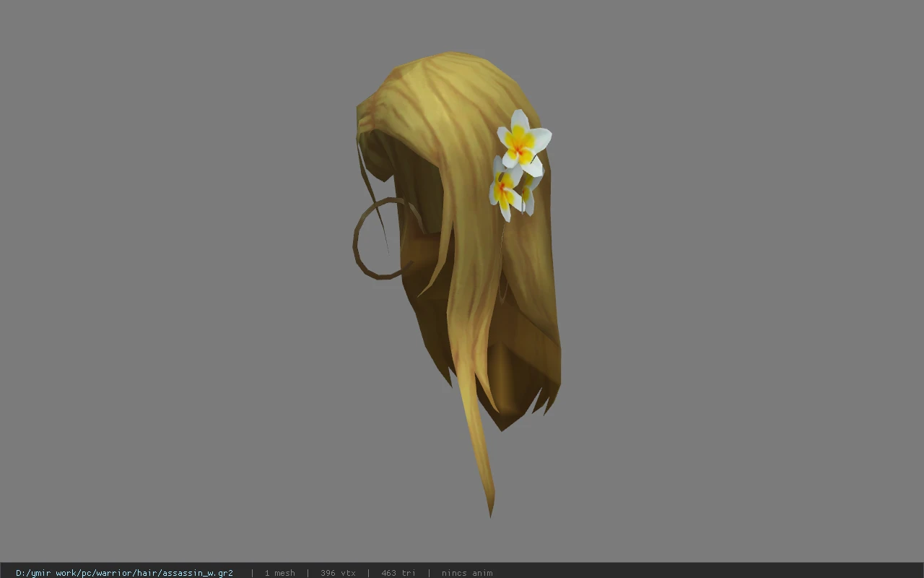Click the '1 mesh' status indicator

point(279,572)
